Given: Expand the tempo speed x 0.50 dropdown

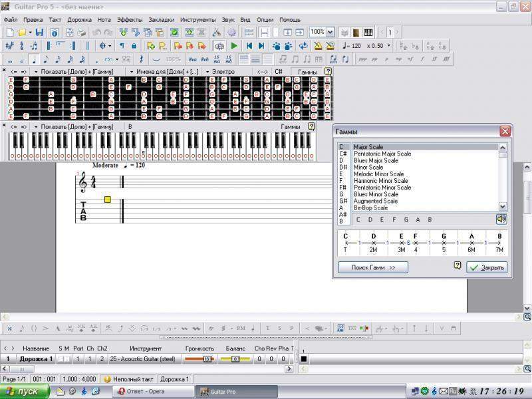Looking at the screenshot, I should click(388, 46).
